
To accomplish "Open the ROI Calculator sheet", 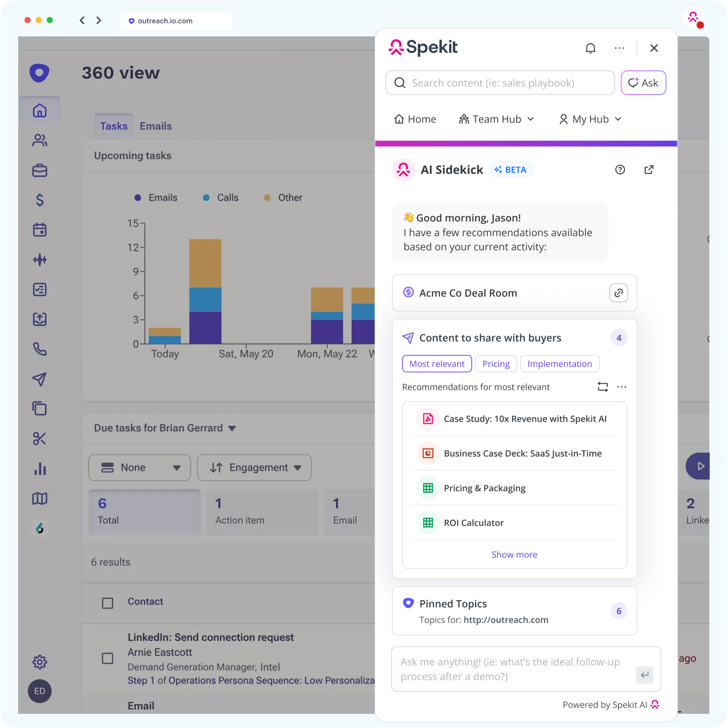I will (x=515, y=523).
